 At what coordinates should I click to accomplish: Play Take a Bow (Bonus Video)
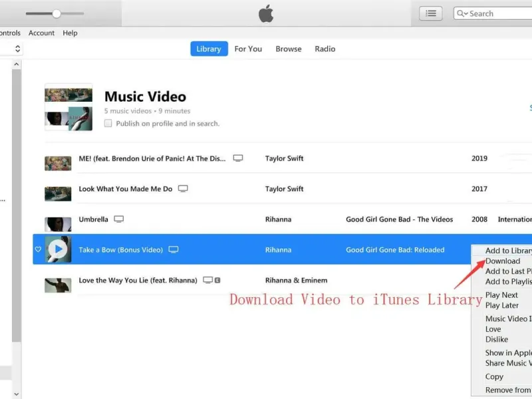coord(58,249)
